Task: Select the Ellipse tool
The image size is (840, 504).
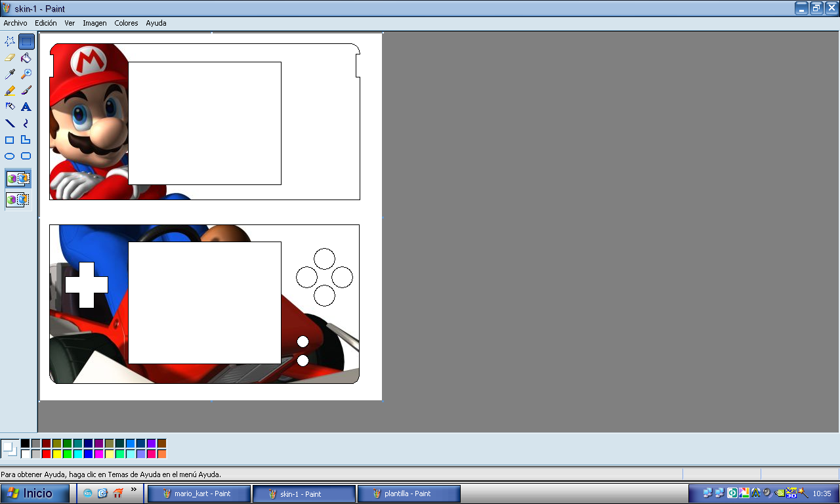Action: click(x=10, y=156)
